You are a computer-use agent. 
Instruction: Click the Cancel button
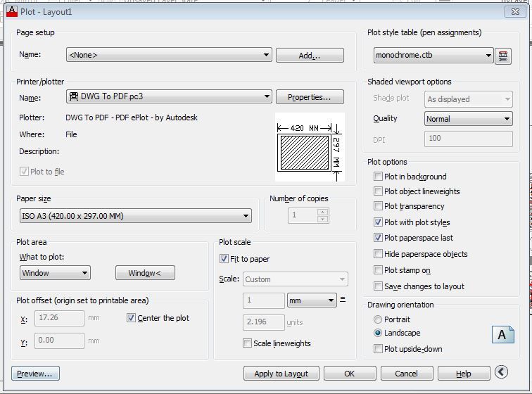[407, 374]
